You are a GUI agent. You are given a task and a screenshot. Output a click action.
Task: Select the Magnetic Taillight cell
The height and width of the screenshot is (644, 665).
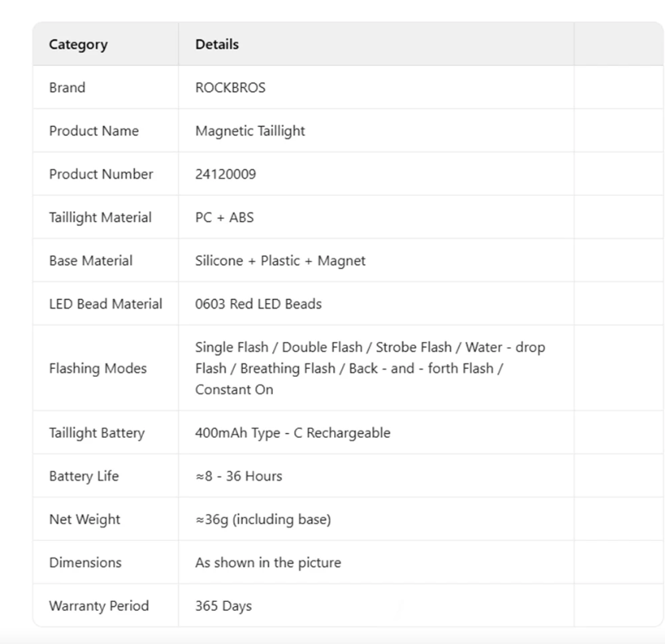[250, 131]
